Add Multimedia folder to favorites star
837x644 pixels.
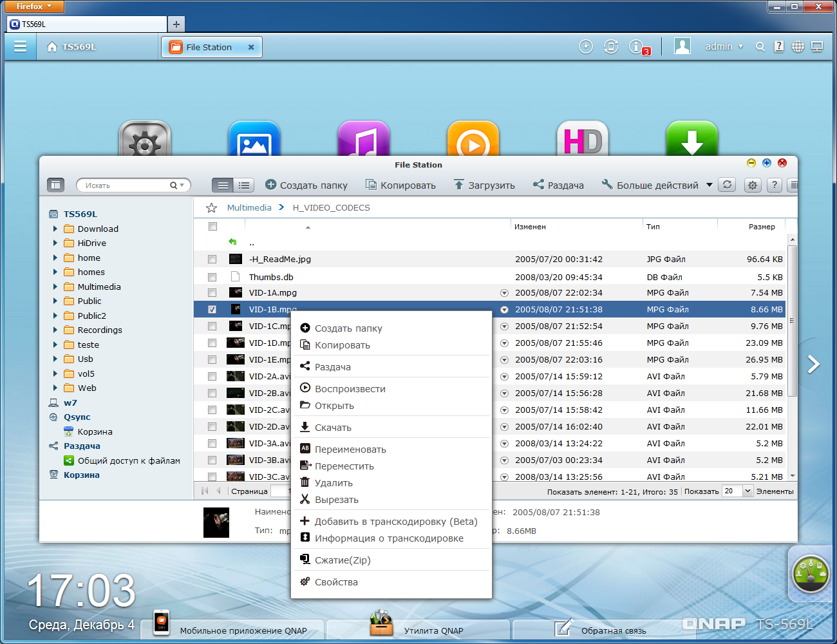tap(211, 208)
